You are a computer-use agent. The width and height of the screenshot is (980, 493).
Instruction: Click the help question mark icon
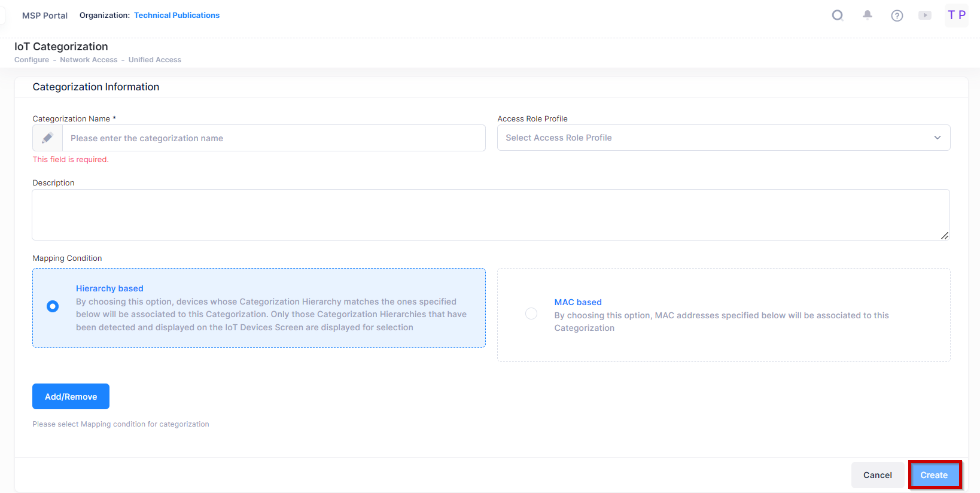point(896,16)
